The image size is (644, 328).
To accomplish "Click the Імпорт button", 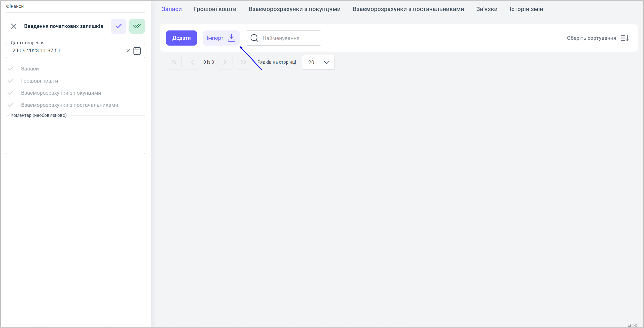I will click(221, 38).
